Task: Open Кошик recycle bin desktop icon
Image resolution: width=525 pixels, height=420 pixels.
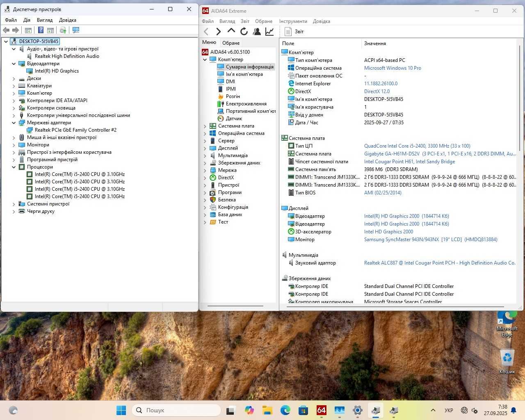Action: pyautogui.click(x=507, y=361)
